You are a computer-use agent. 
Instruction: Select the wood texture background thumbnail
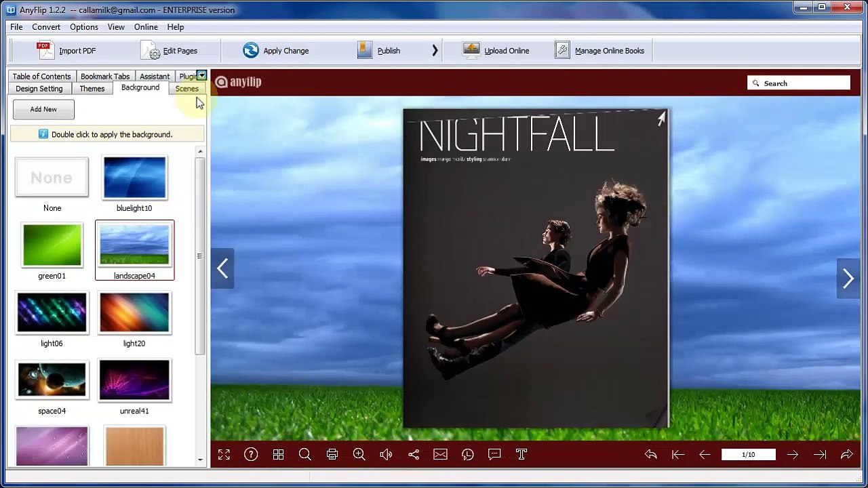(134, 446)
